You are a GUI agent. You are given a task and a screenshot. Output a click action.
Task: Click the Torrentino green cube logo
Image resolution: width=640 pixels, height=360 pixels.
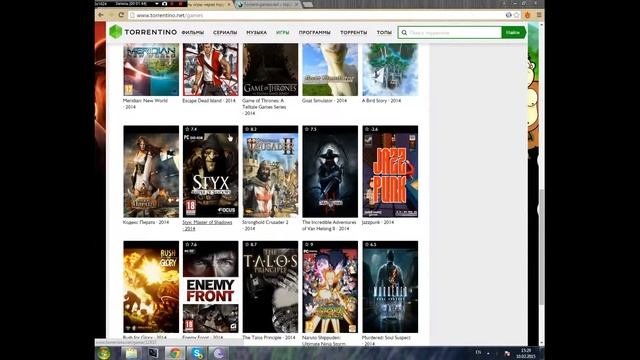(116, 32)
